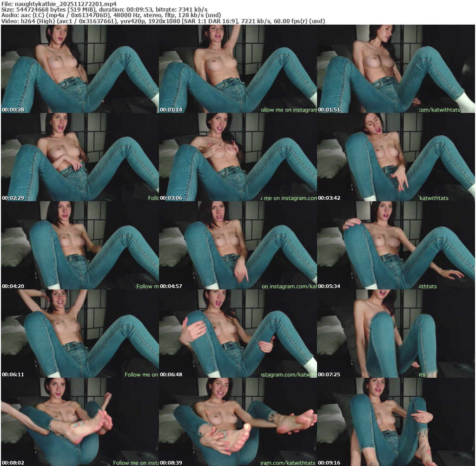Click the frame timestamped 00:06:11
This screenshot has height=466, width=476.
(x=79, y=333)
